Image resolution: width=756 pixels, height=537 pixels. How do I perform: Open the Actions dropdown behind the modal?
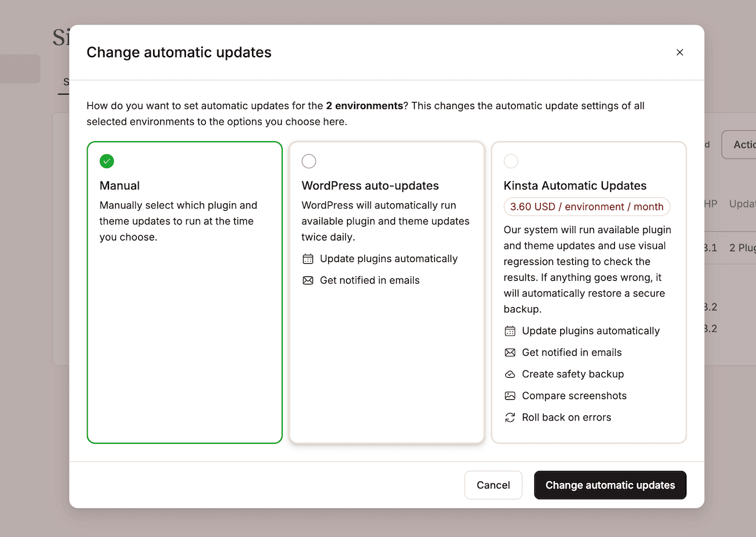(x=744, y=144)
